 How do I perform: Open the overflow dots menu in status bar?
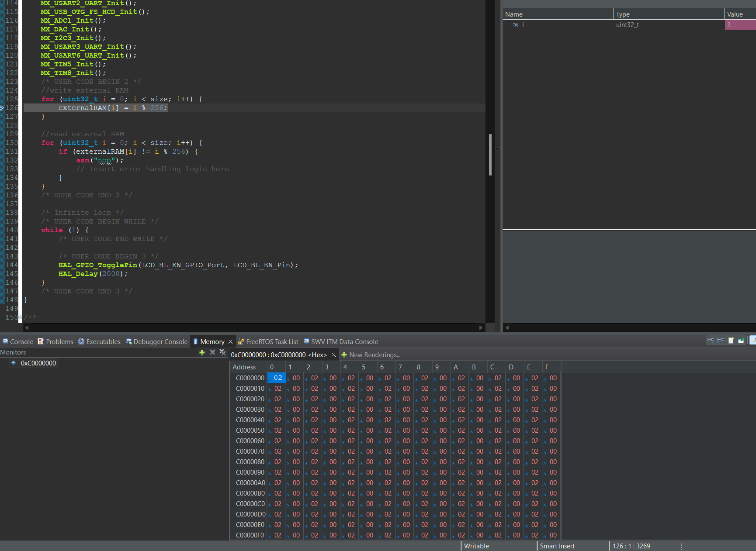pos(681,546)
